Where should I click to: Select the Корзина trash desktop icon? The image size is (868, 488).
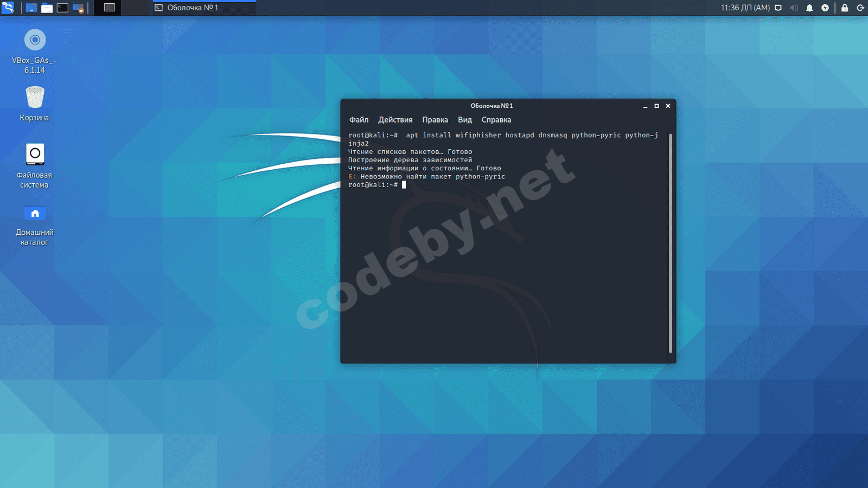click(35, 104)
